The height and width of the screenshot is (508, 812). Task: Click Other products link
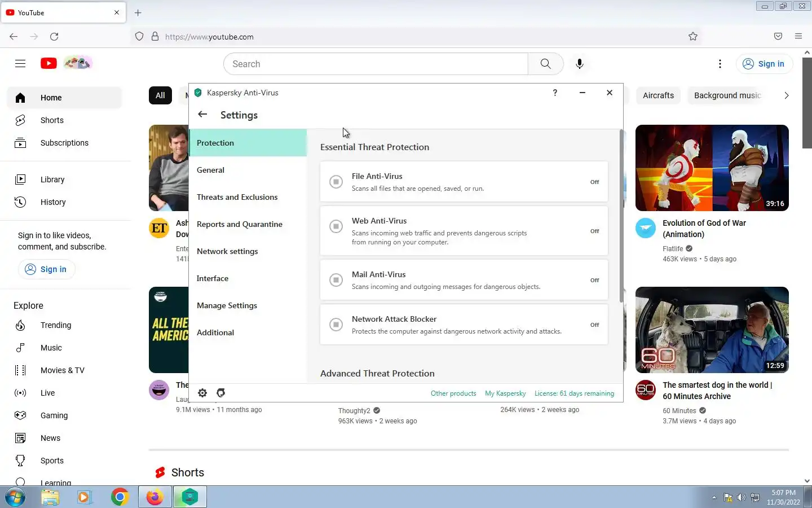pyautogui.click(x=453, y=393)
